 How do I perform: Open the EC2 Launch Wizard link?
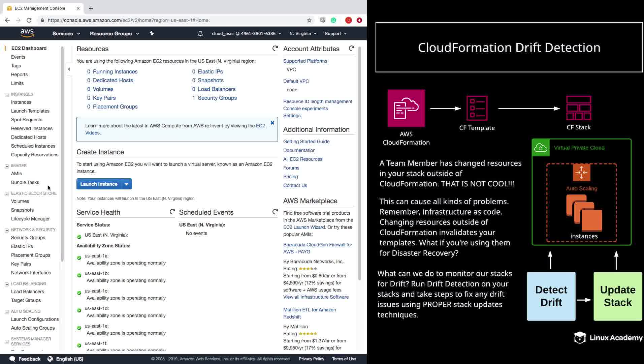pyautogui.click(x=304, y=227)
